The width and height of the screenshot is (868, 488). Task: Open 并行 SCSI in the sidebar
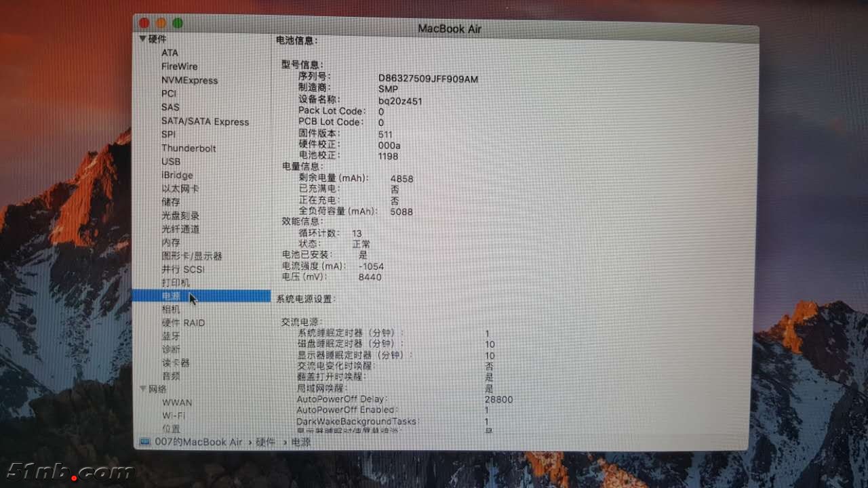coord(183,269)
